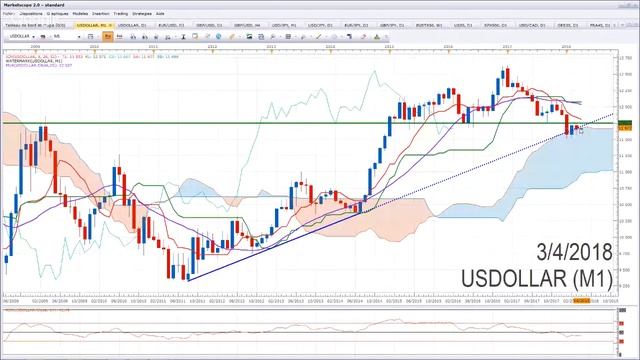640x360 pixels.
Task: Switch to the US30, D1 tab
Action: pyautogui.click(x=463, y=25)
